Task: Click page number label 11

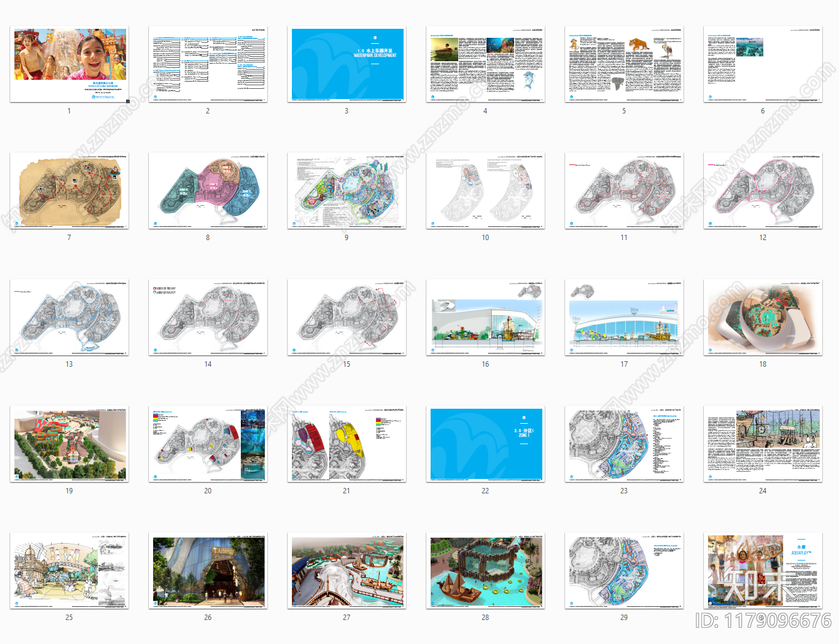Action: [624, 238]
